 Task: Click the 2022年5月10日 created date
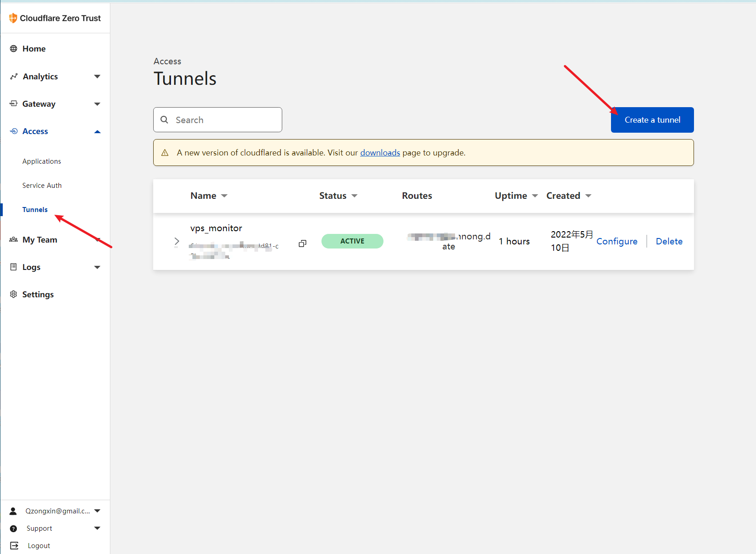(x=572, y=241)
